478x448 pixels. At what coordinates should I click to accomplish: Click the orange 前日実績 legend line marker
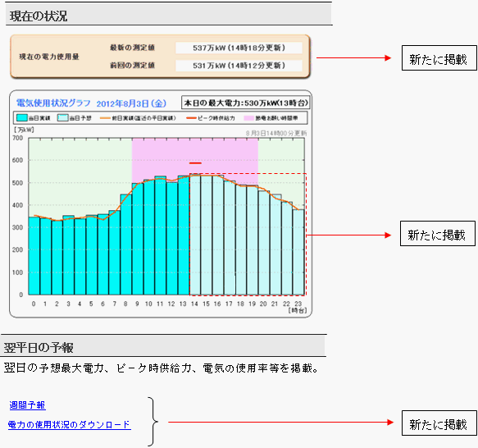[x=105, y=118]
